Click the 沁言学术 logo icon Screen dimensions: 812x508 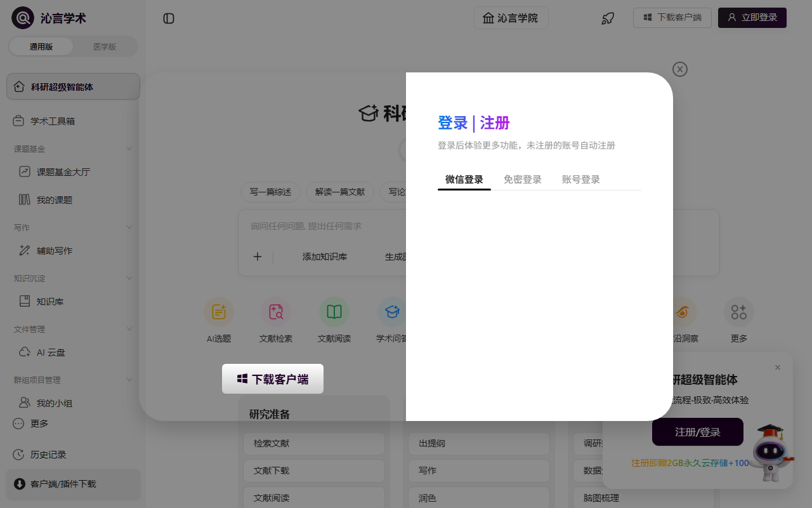click(x=23, y=18)
